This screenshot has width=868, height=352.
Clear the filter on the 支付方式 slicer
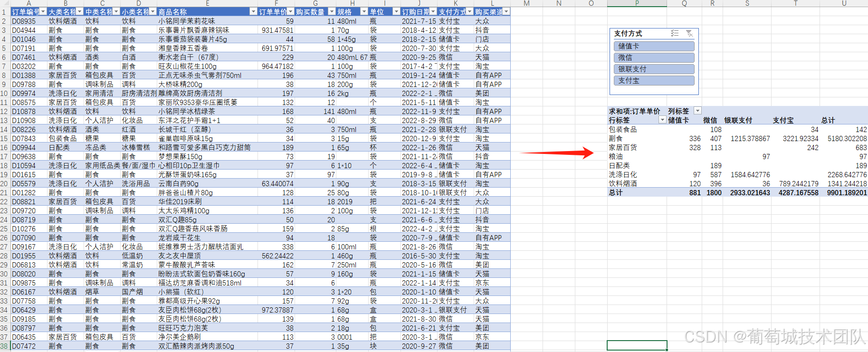click(x=689, y=33)
